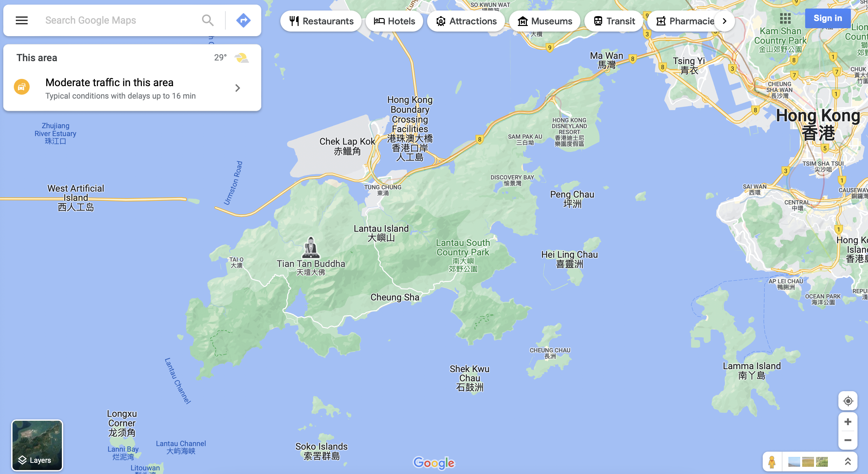Expand imagery panel double chevron
This screenshot has height=474, width=868.
tap(848, 462)
